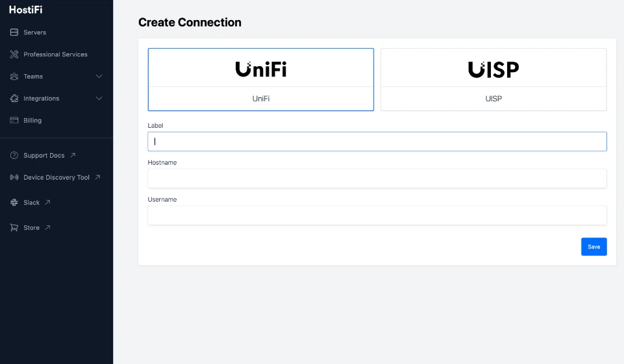
Task: Open the Teams menu item
Action: 33,77
